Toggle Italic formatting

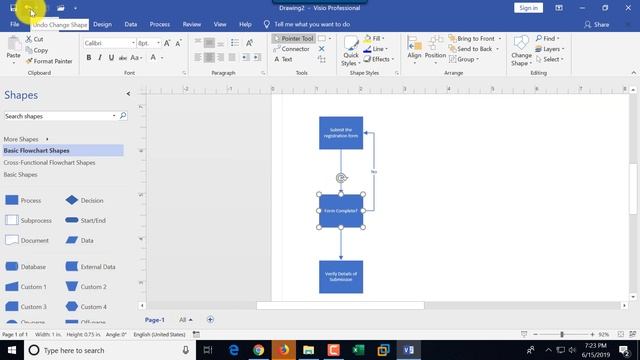point(100,58)
